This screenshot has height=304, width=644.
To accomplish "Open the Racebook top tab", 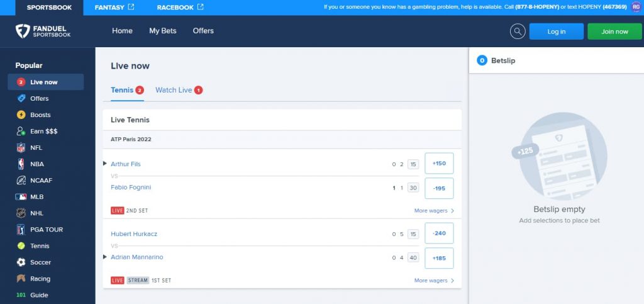I will pyautogui.click(x=180, y=8).
